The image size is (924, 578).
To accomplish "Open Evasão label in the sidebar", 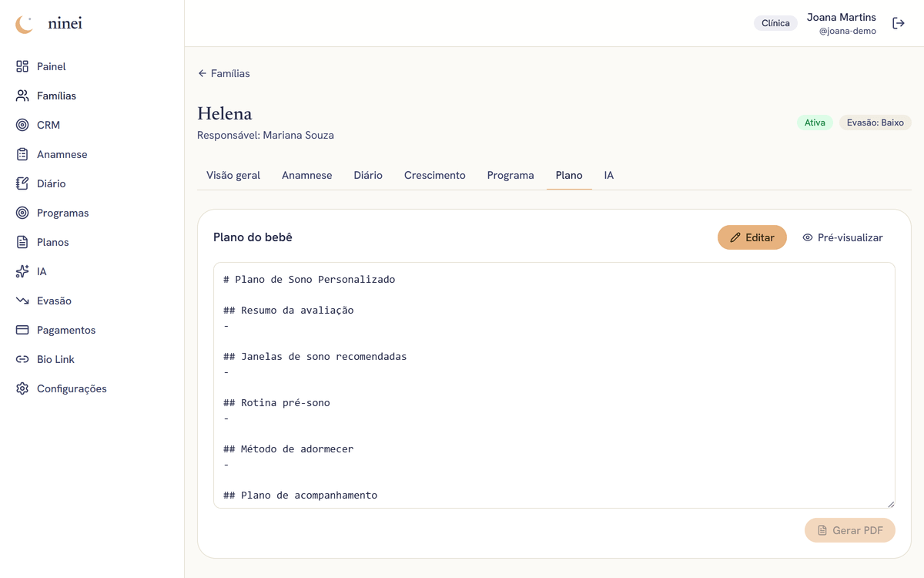I will [x=54, y=301].
